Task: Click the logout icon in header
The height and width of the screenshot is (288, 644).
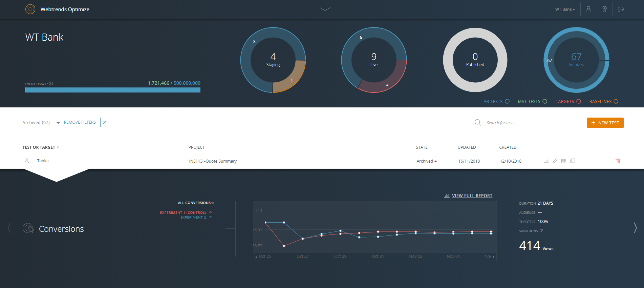Action: point(621,9)
